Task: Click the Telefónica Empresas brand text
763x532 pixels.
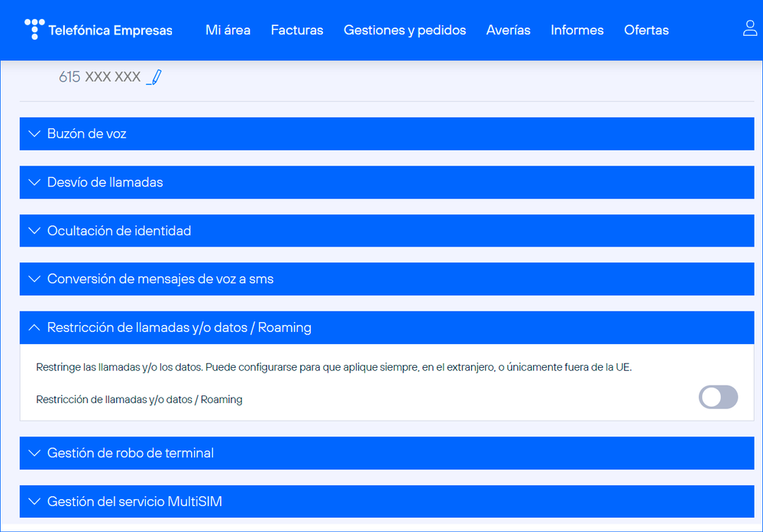Action: tap(110, 31)
